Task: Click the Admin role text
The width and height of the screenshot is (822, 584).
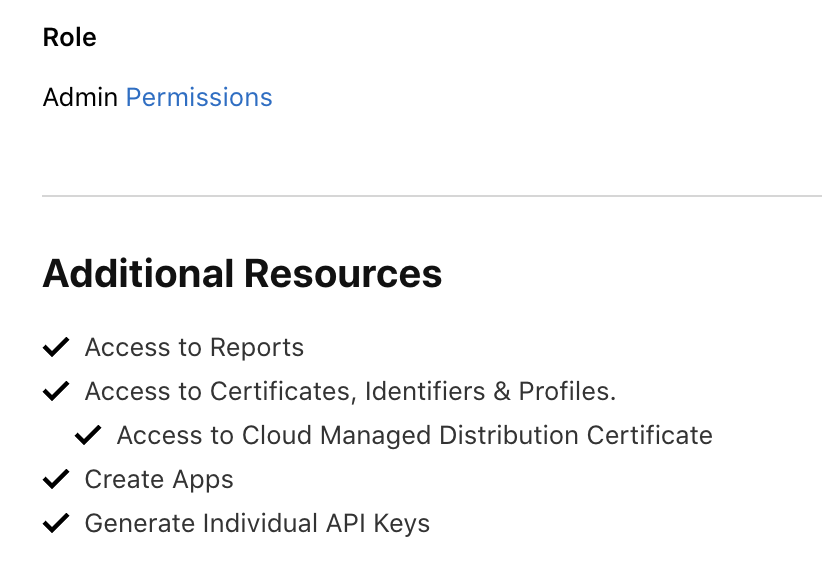Action: click(80, 98)
